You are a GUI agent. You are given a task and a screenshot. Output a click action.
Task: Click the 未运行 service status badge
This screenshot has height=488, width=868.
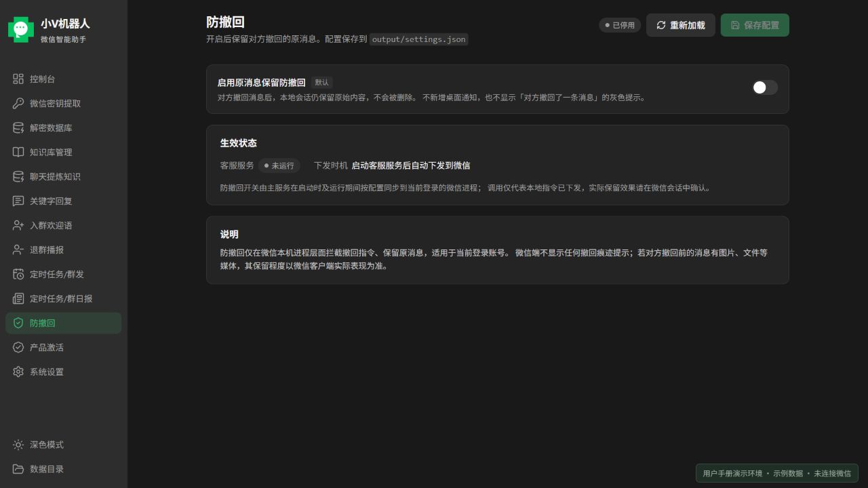[x=279, y=165]
